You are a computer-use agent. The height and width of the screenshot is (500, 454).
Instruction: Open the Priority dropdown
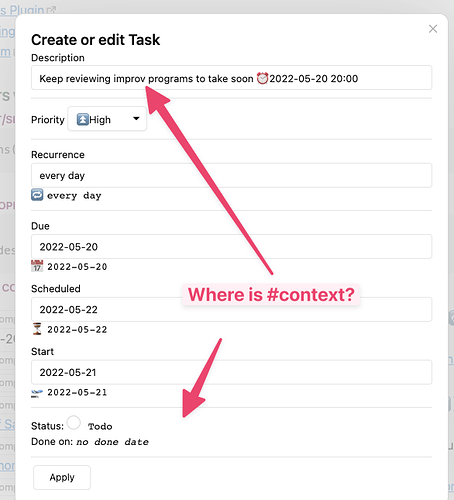(x=107, y=119)
